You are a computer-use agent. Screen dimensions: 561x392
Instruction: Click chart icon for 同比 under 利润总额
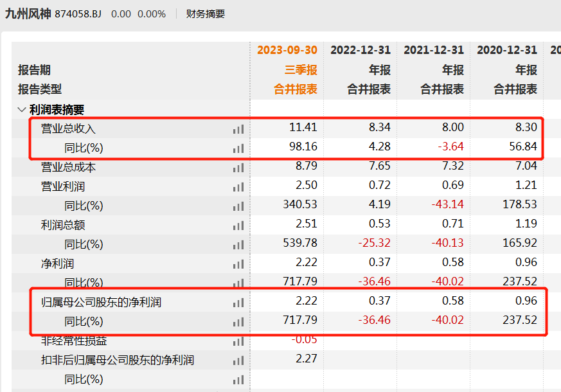(x=238, y=245)
